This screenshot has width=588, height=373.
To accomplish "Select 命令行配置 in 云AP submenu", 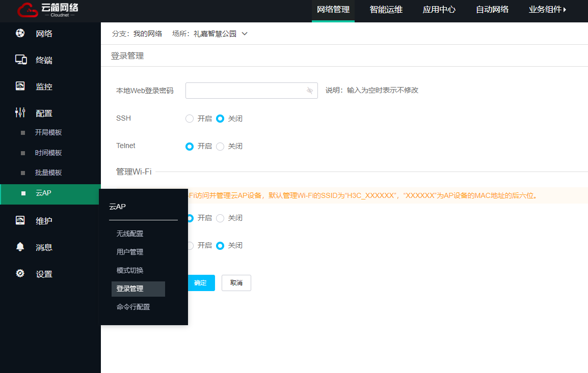I will click(133, 307).
